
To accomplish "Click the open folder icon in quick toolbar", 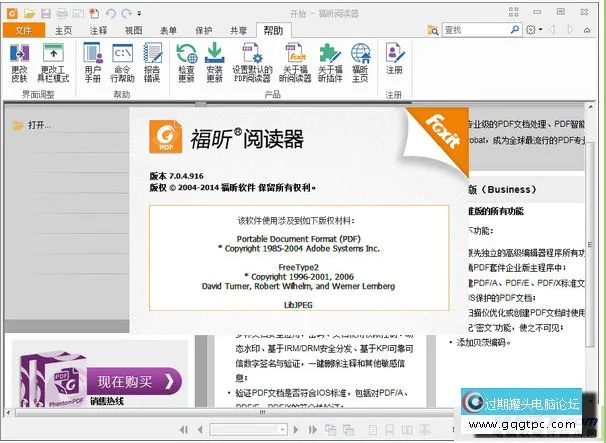I will click(x=29, y=14).
